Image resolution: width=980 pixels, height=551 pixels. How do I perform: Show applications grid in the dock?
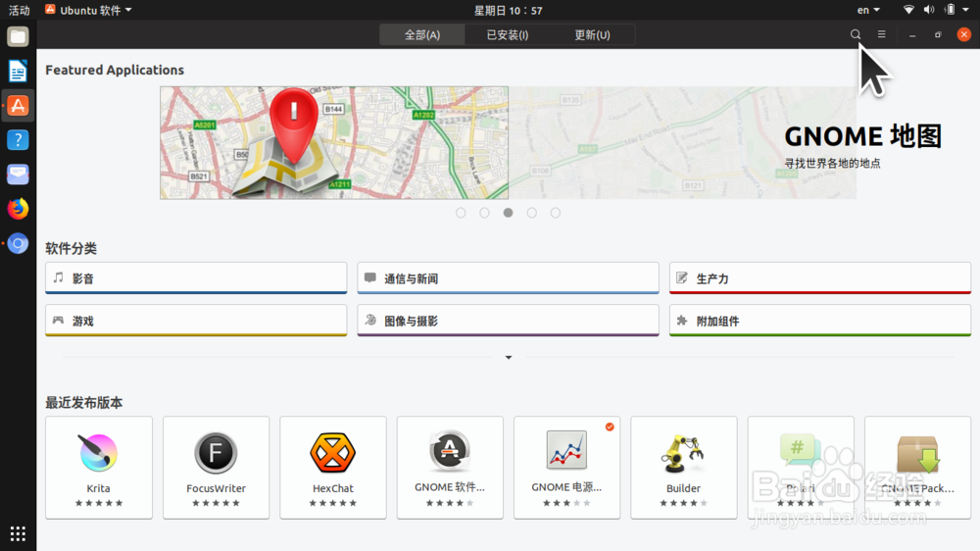18,533
